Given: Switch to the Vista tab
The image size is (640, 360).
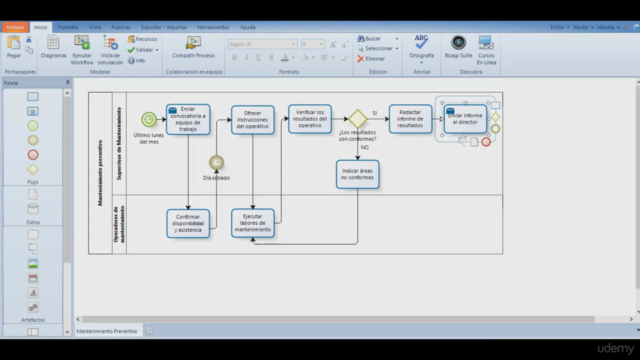Looking at the screenshot, I should tap(95, 27).
